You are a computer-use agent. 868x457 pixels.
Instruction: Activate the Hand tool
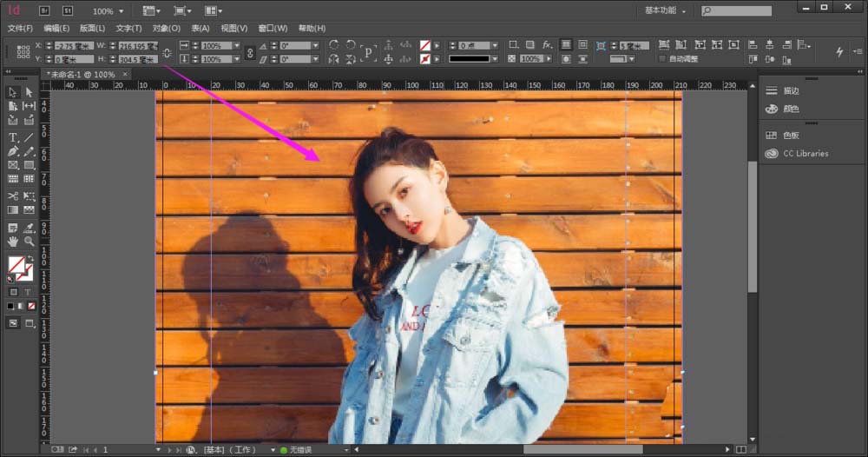pos(13,241)
